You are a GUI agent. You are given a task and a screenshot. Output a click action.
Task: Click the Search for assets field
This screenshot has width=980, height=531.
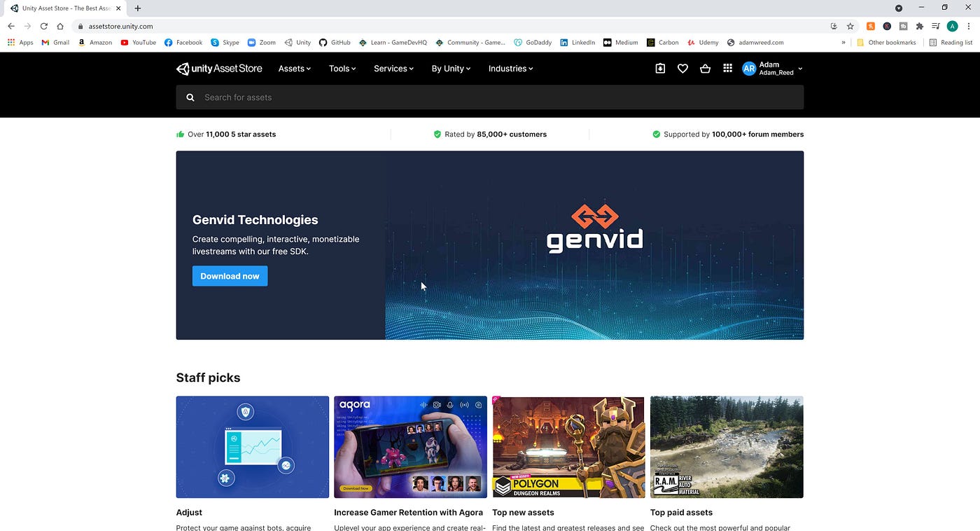pos(490,97)
